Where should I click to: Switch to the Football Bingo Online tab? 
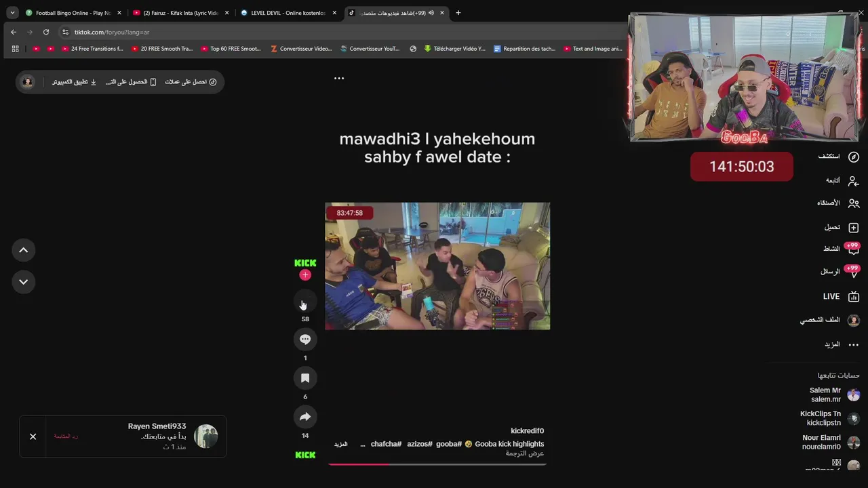click(x=73, y=13)
